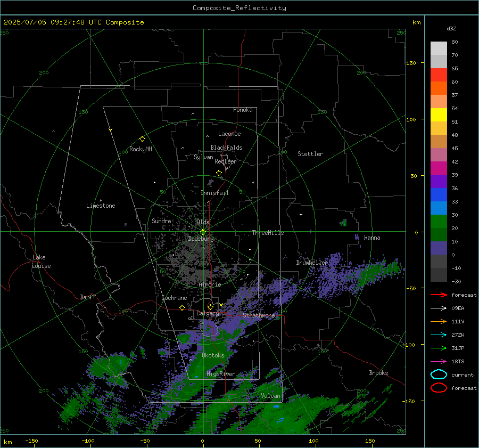Click the dBZ legend heading
Screen dimensions: 479x448
[451, 28]
